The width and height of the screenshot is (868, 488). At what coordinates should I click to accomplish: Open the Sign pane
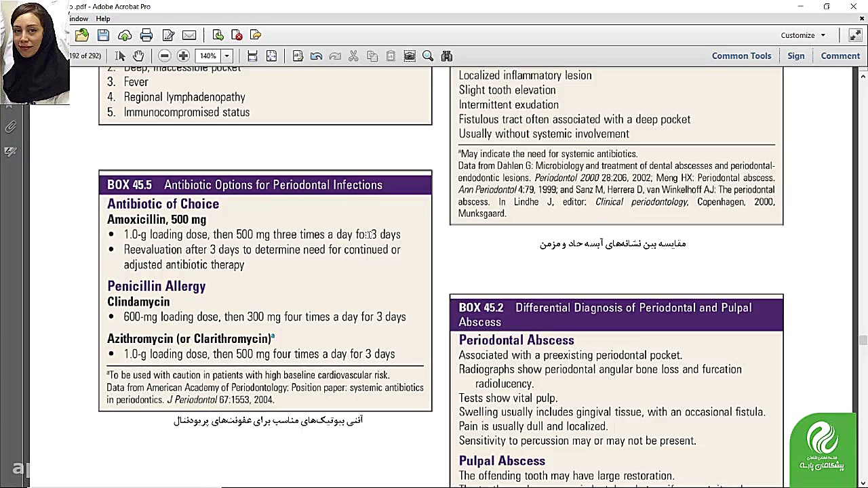[795, 56]
